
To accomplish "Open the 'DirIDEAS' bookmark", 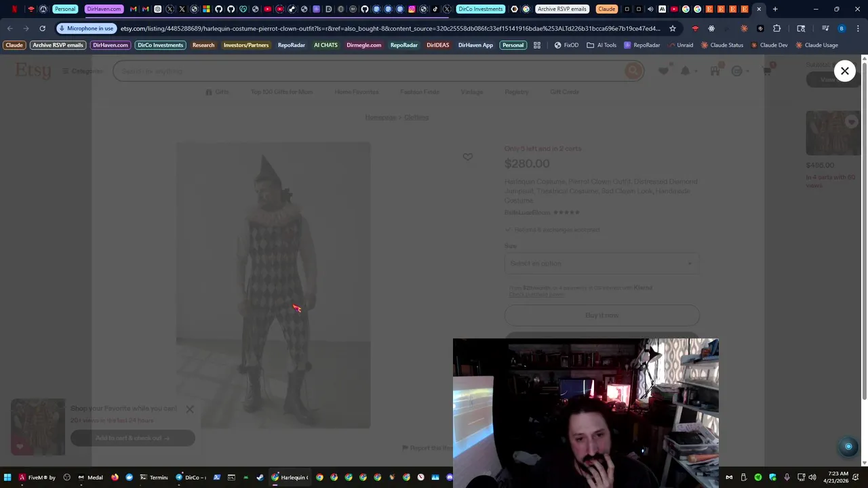I will [437, 45].
